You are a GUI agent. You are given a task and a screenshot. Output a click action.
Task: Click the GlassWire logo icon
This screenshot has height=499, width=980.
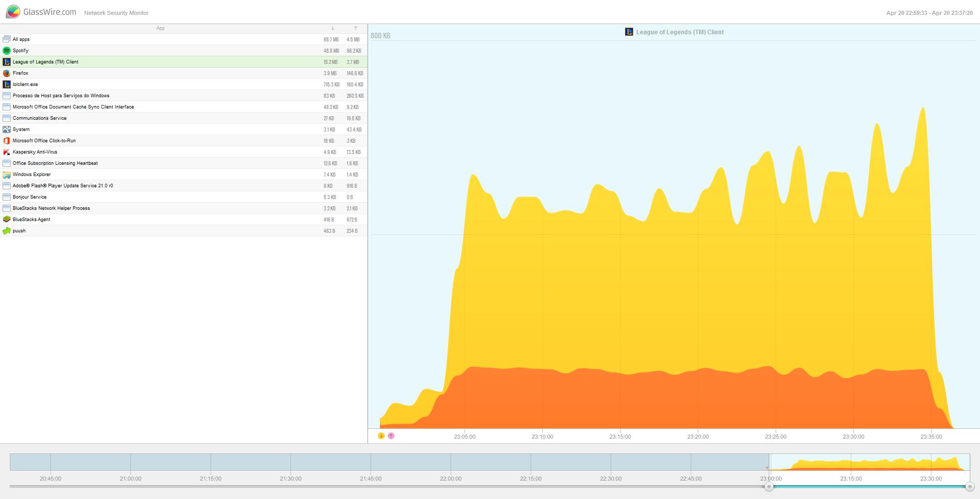click(x=13, y=12)
